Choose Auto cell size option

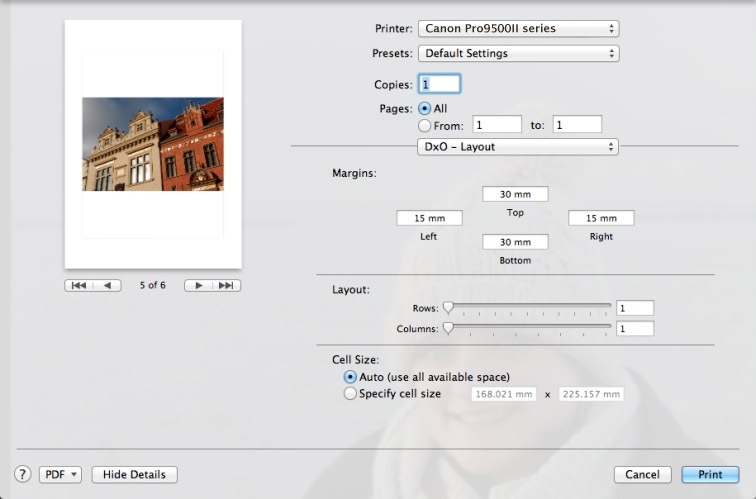[x=350, y=377]
